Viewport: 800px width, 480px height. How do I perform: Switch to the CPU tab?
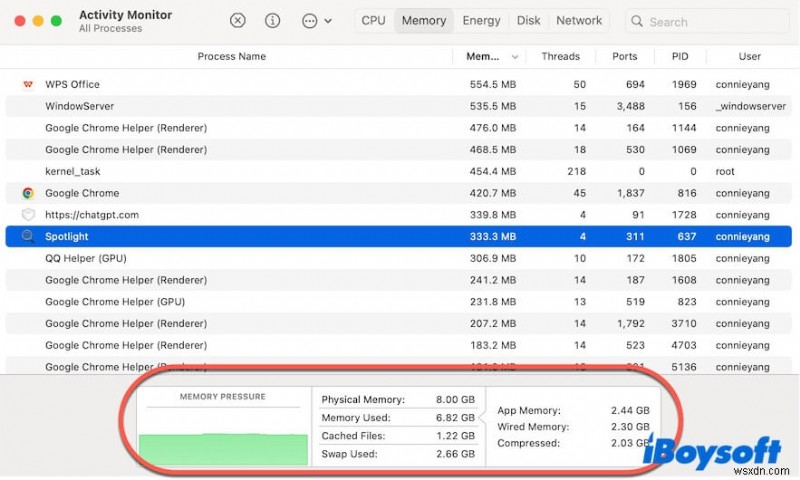tap(373, 20)
